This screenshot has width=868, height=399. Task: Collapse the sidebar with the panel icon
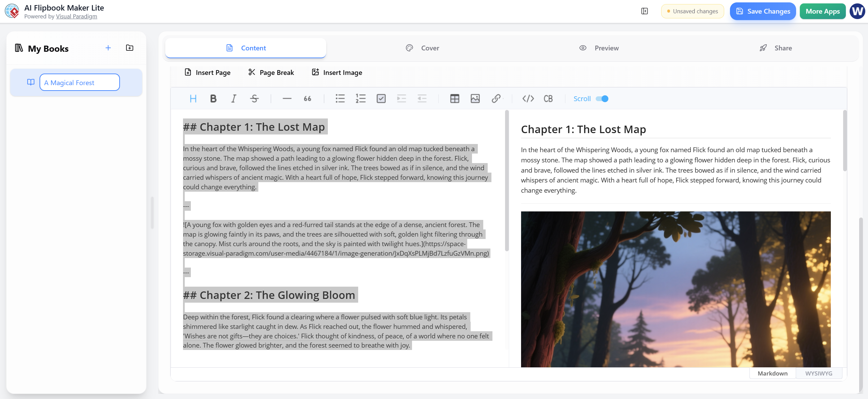pyautogui.click(x=644, y=11)
